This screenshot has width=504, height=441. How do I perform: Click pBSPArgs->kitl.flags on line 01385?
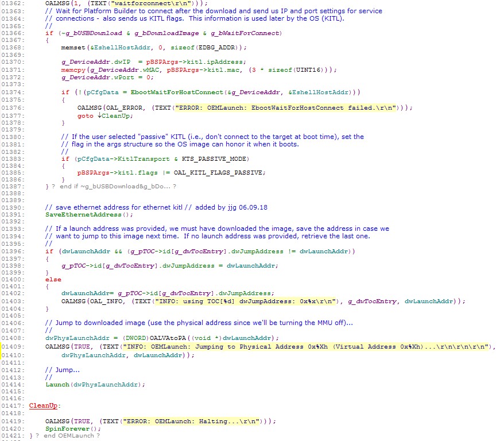click(117, 173)
